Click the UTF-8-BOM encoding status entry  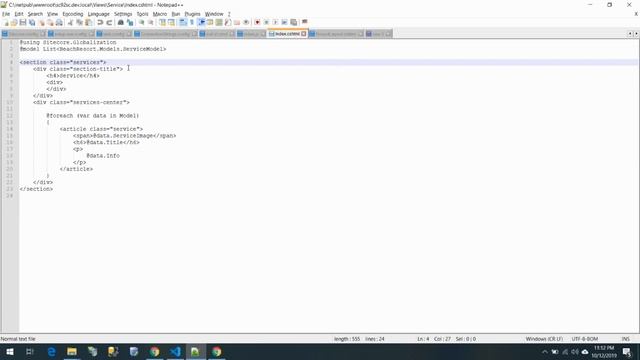point(584,339)
